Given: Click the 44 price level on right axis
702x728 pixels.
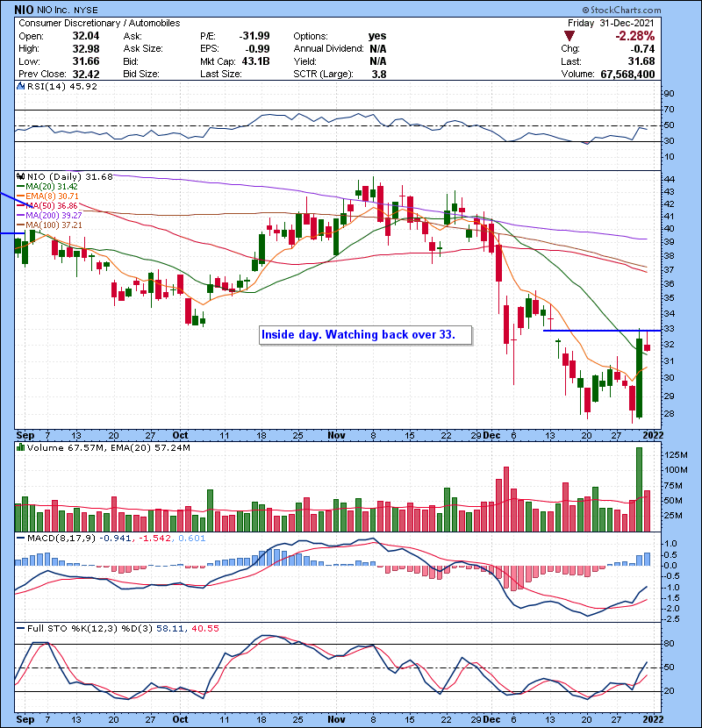Looking at the screenshot, I should (669, 180).
